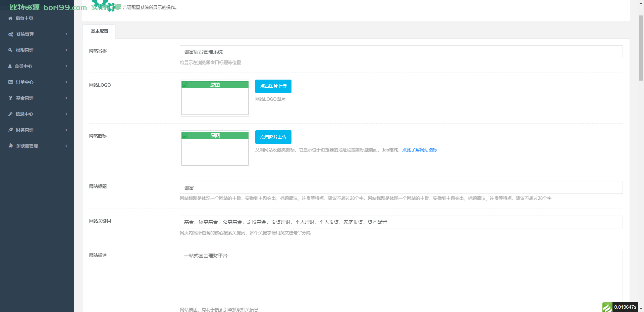
Task: Click the 将显示在浏览器窗口标题等位置 hint text
Action: tap(210, 62)
